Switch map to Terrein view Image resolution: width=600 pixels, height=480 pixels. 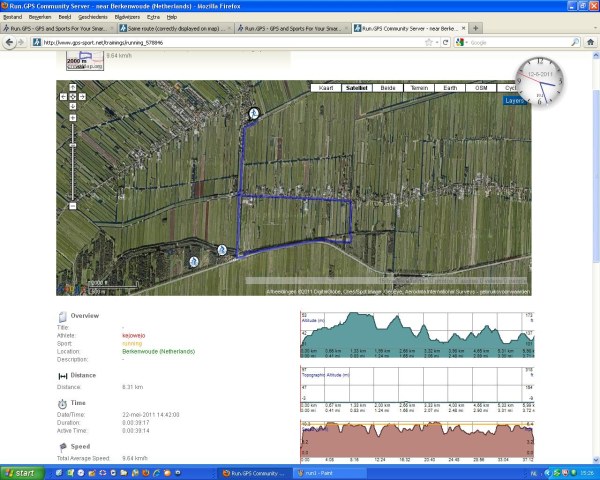pyautogui.click(x=419, y=88)
